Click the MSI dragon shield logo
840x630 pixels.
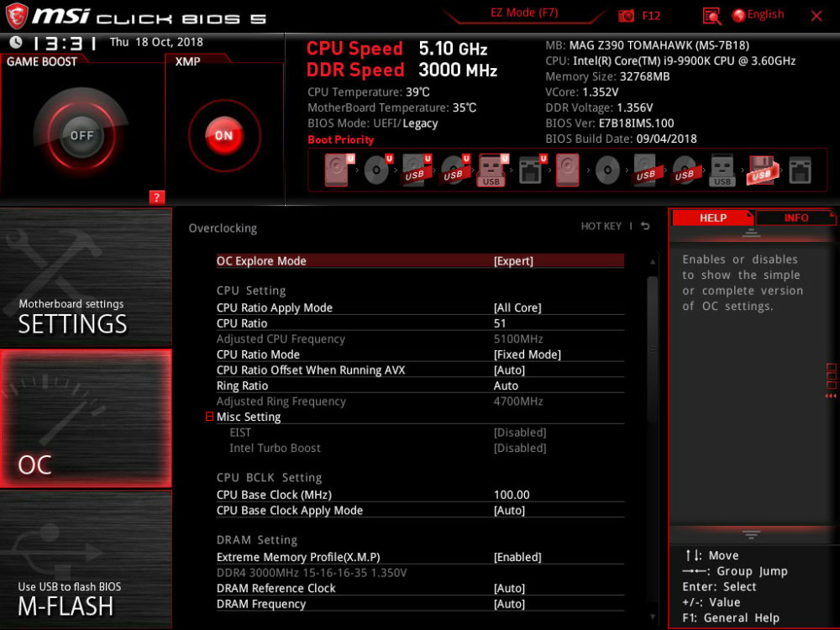click(16, 15)
